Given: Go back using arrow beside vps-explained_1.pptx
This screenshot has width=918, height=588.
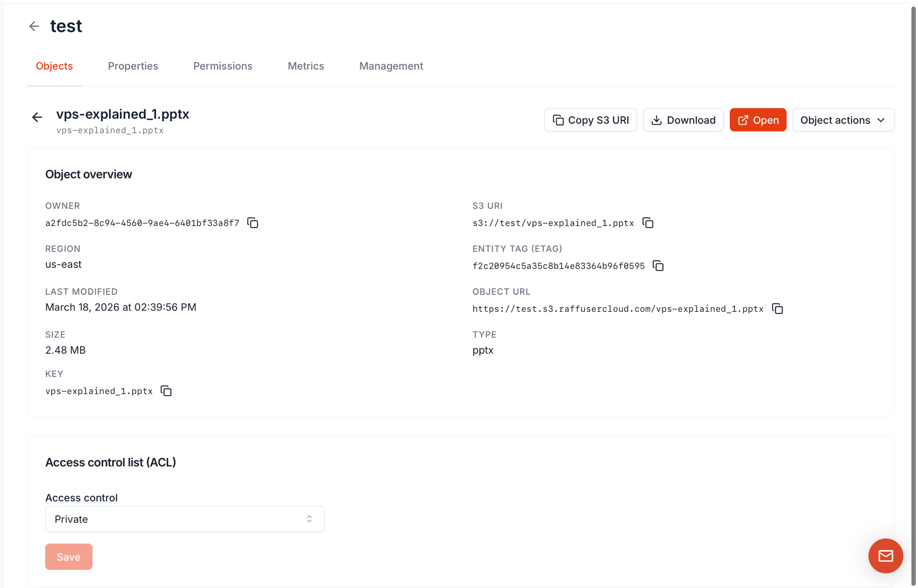Looking at the screenshot, I should [37, 117].
